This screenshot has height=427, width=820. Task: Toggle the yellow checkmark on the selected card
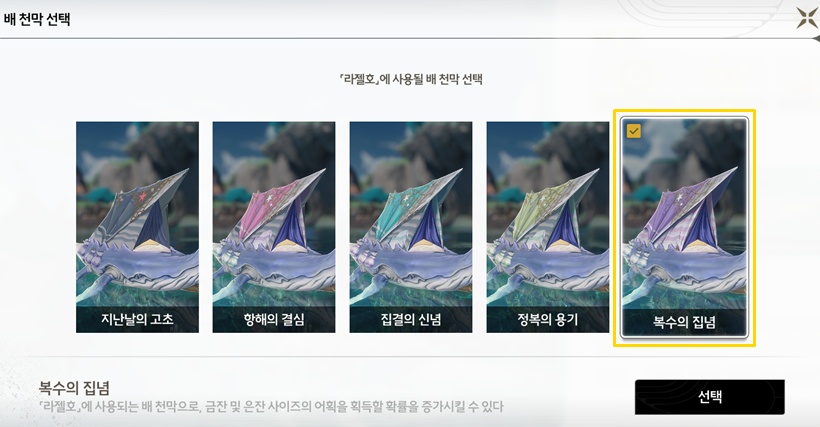pos(633,131)
